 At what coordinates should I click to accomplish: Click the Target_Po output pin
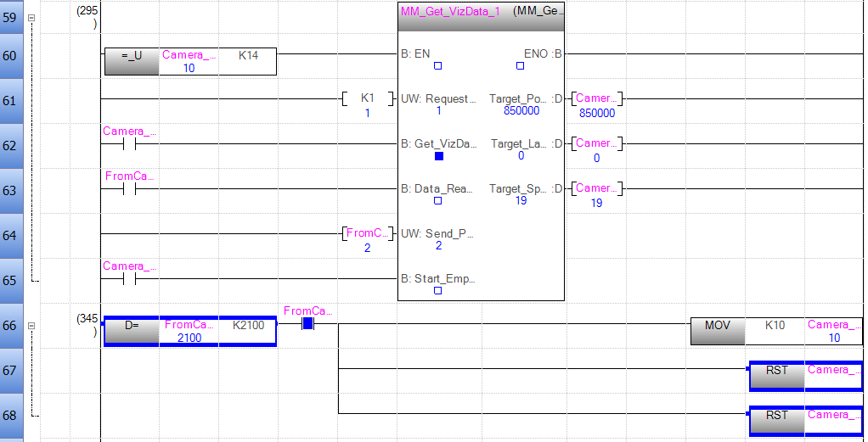(x=526, y=98)
